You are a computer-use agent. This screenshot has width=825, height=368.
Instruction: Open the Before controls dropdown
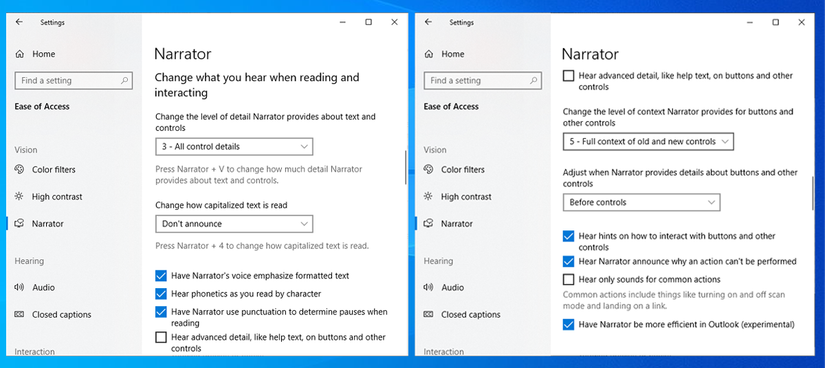[x=641, y=202]
